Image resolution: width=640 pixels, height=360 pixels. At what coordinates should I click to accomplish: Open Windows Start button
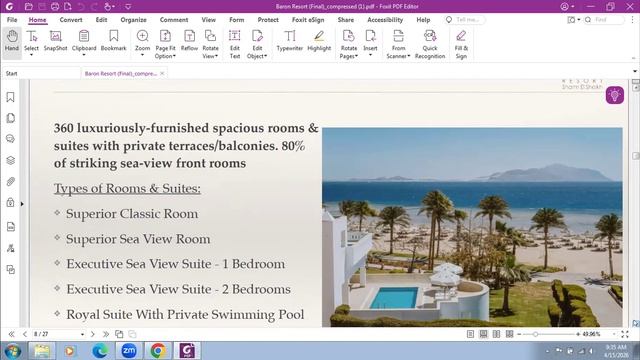pos(13,351)
